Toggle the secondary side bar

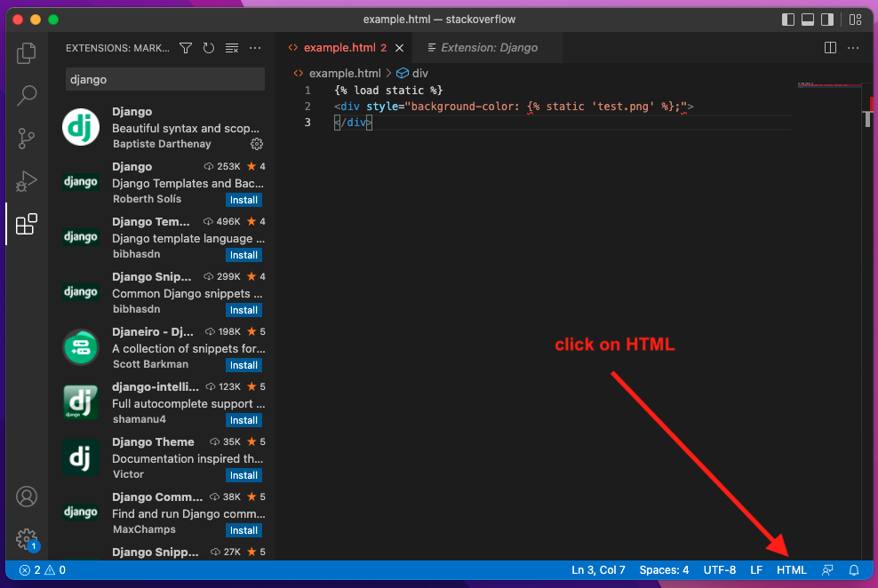[x=827, y=20]
